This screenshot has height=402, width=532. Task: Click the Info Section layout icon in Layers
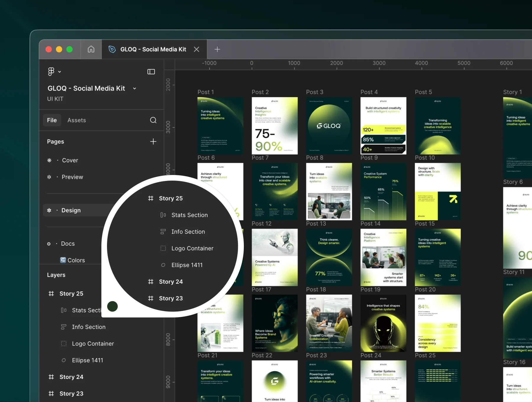pyautogui.click(x=64, y=327)
